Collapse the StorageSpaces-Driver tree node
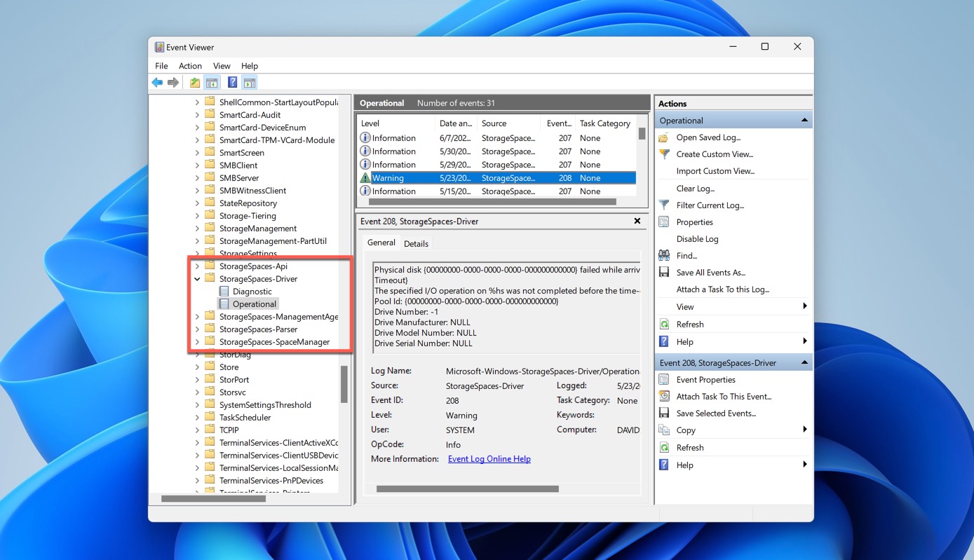Image resolution: width=974 pixels, height=560 pixels. 197,279
